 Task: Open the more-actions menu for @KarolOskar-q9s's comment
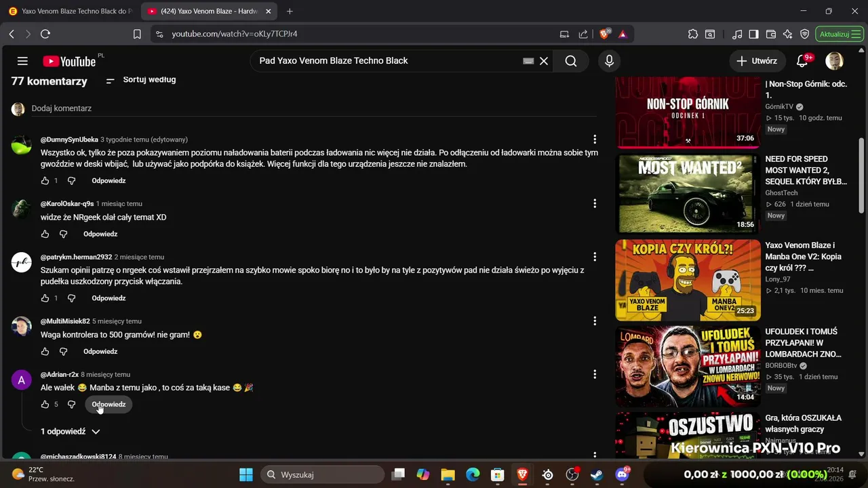(595, 203)
